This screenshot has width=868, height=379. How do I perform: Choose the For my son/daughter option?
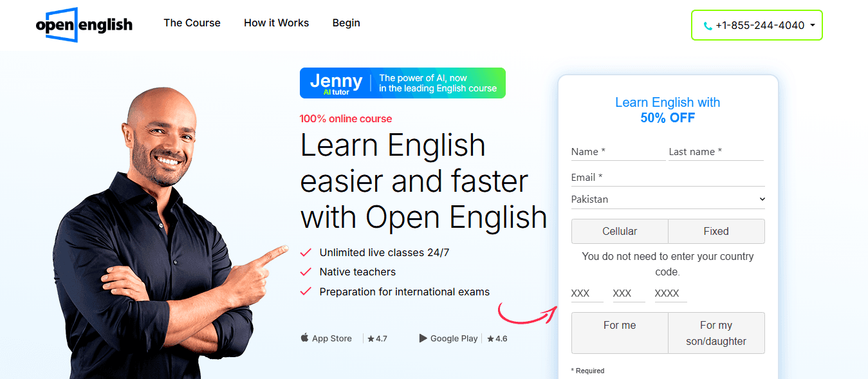[716, 333]
